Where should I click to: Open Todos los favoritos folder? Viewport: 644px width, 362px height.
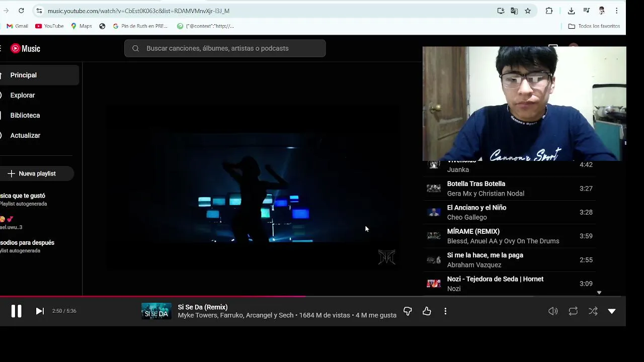click(594, 26)
